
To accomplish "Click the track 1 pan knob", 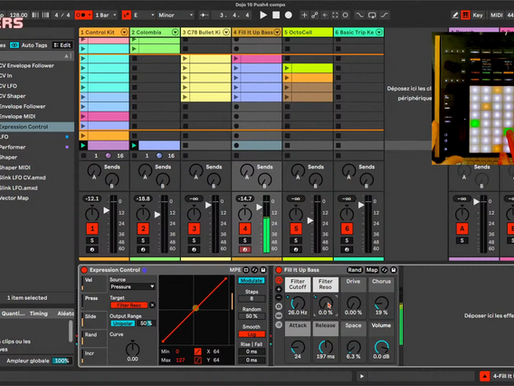I will click(x=92, y=214).
